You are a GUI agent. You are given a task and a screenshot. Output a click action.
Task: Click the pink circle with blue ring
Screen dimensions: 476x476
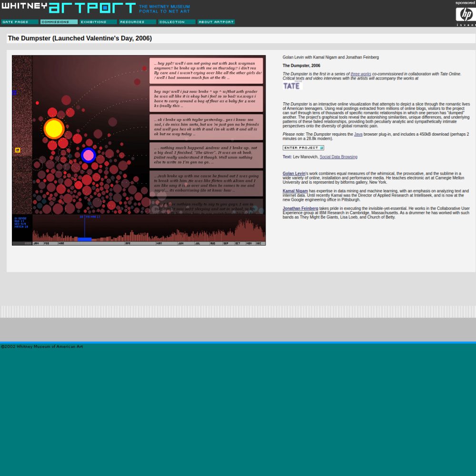click(x=89, y=155)
